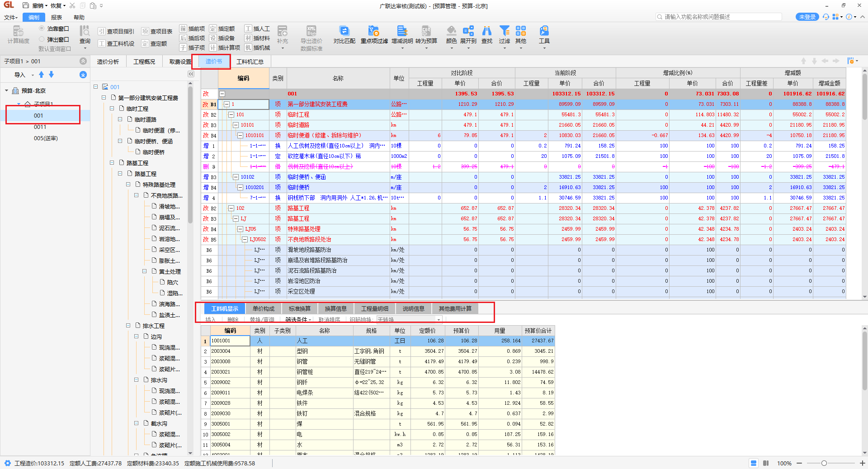
Task: Move project down with blue down arrow
Action: 51,75
